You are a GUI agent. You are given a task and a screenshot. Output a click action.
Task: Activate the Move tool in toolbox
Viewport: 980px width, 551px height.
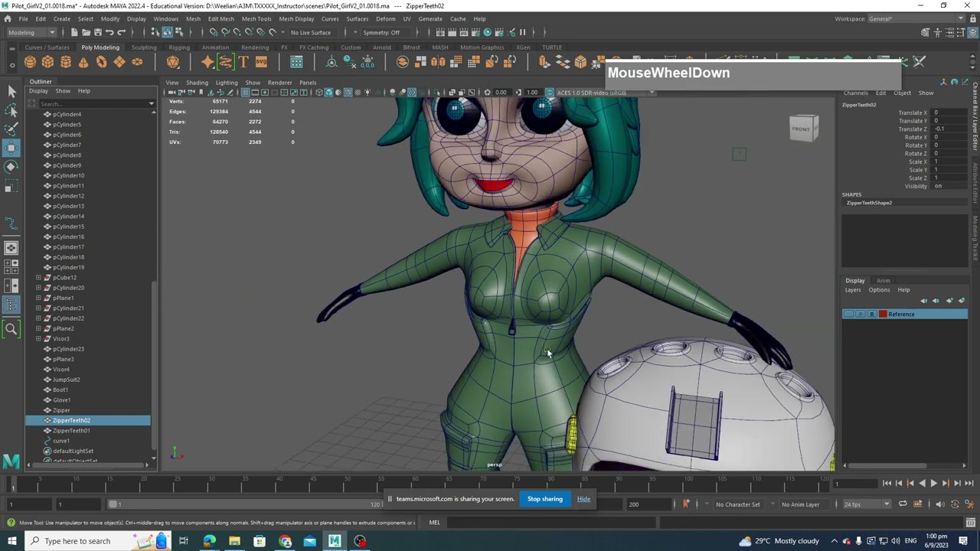(x=11, y=148)
